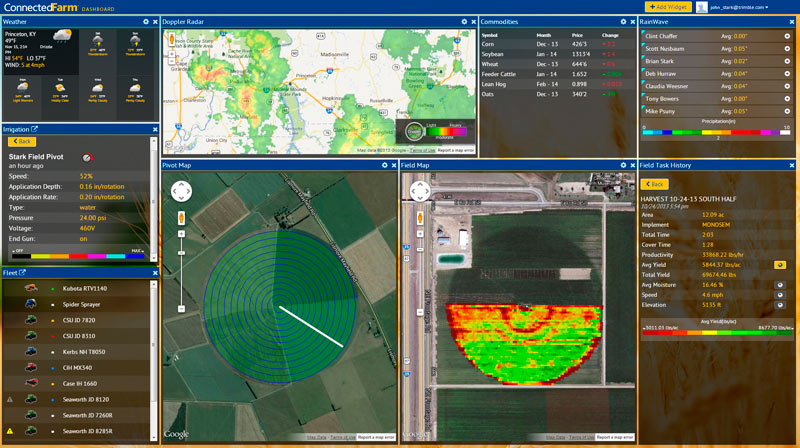Image resolution: width=800 pixels, height=448 pixels.
Task: Open the Pivot Map settings gear
Action: [x=385, y=165]
